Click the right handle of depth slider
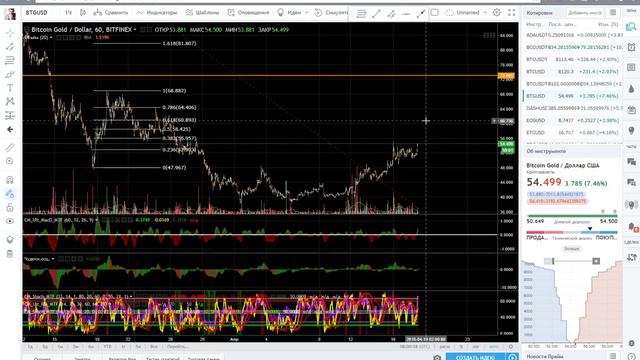Screen dimensions: 640x360 point(596,261)
